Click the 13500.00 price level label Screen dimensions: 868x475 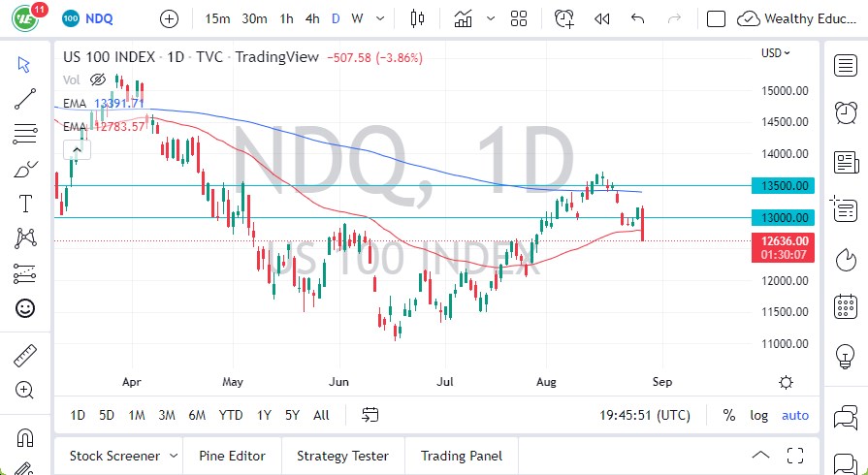click(x=787, y=185)
